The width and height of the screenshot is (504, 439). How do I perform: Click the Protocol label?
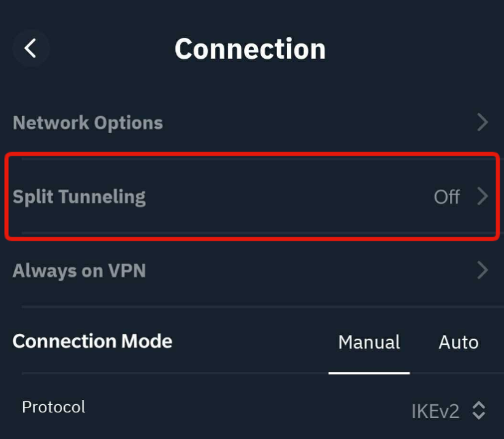tap(54, 407)
